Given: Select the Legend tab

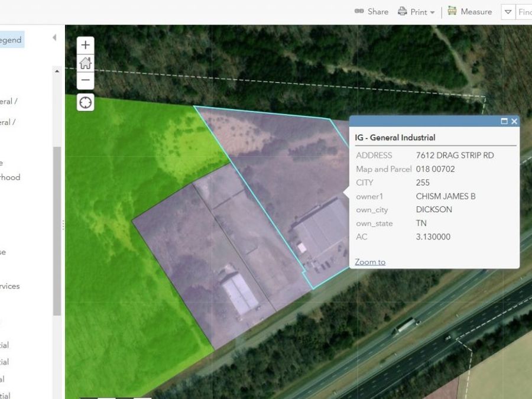Looking at the screenshot, I should click(x=11, y=40).
